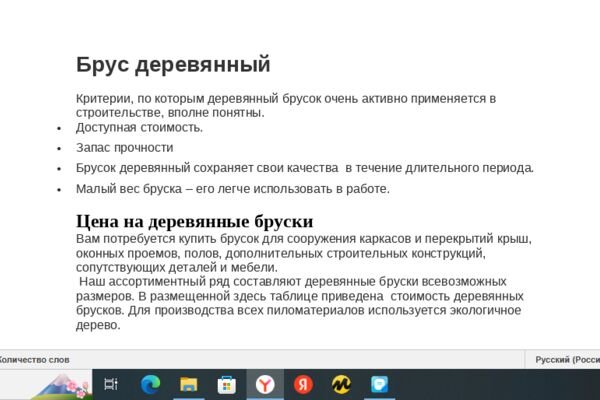Click the bullet line 'Запас прочности'
Viewport: 600px width, 400px height.
coord(125,148)
